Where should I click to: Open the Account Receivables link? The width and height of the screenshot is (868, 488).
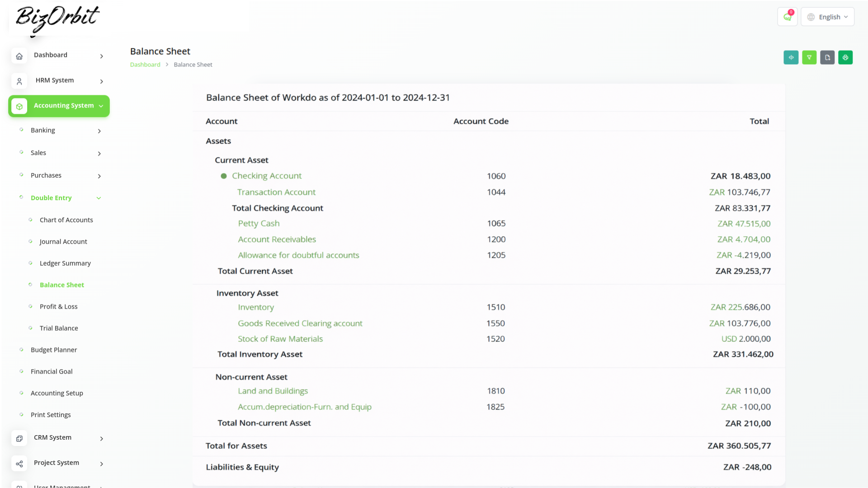tap(277, 239)
